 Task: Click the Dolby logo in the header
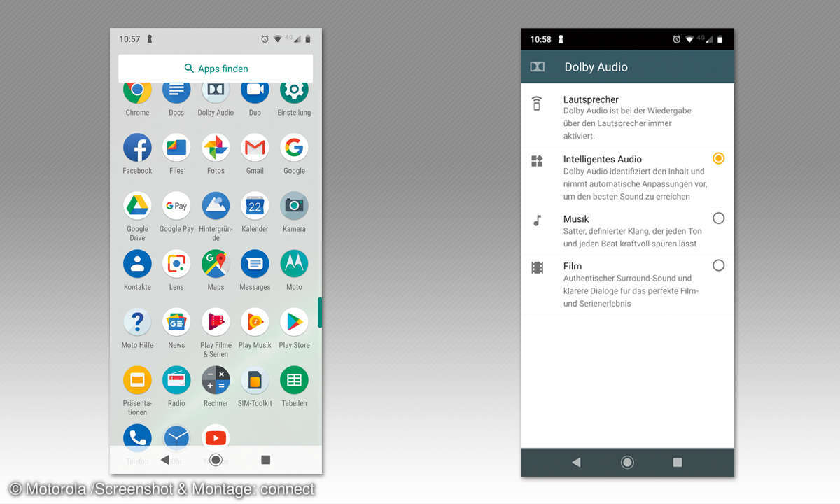pyautogui.click(x=537, y=66)
